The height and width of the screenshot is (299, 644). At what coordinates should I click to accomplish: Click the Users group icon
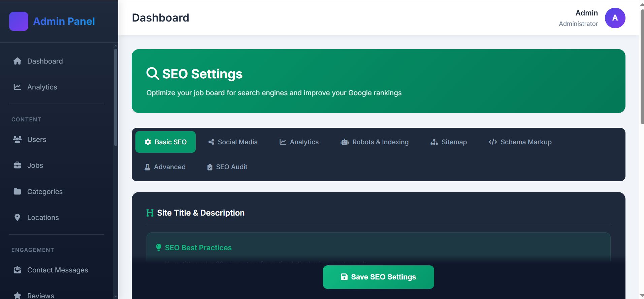point(17,139)
